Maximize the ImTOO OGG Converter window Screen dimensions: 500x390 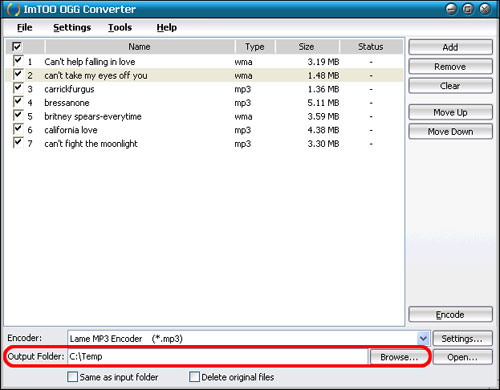[x=468, y=9]
